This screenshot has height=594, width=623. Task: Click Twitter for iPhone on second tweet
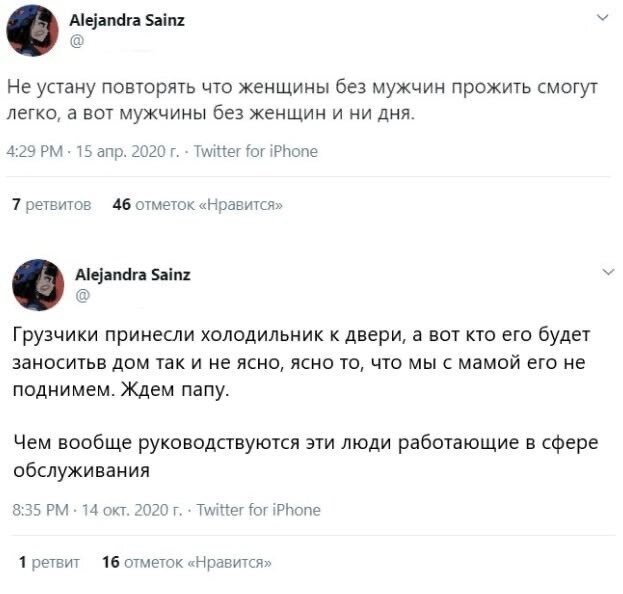click(258, 510)
